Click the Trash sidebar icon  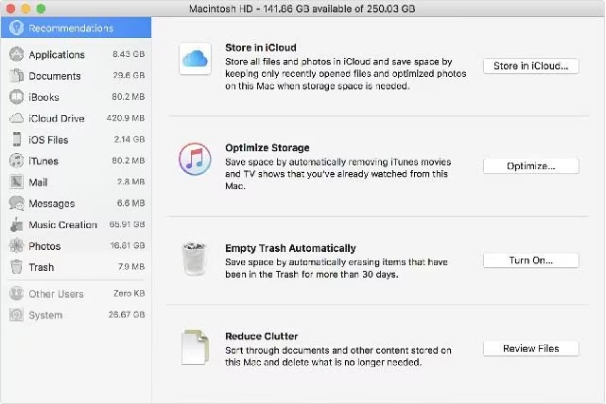[x=17, y=267]
